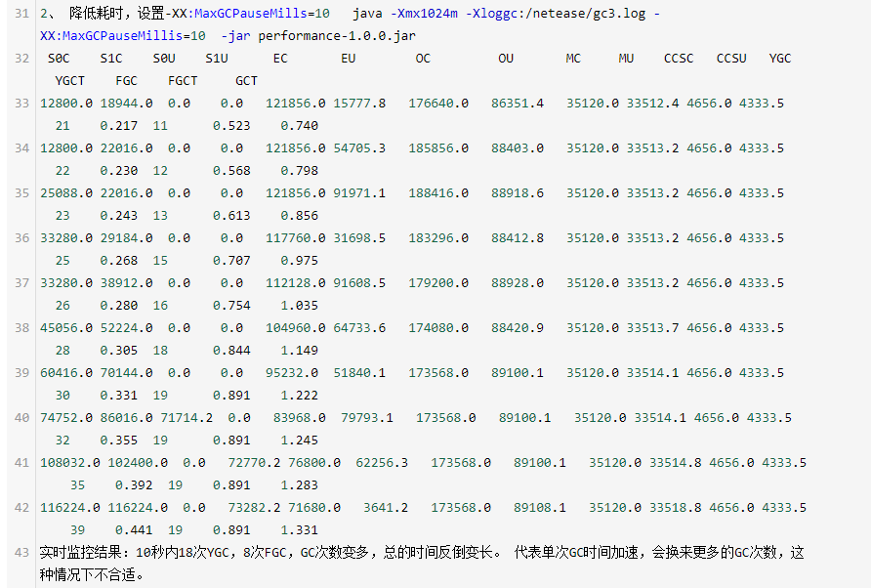The image size is (871, 588).
Task: Click value 18944.0 in line 33
Action: tap(126, 104)
